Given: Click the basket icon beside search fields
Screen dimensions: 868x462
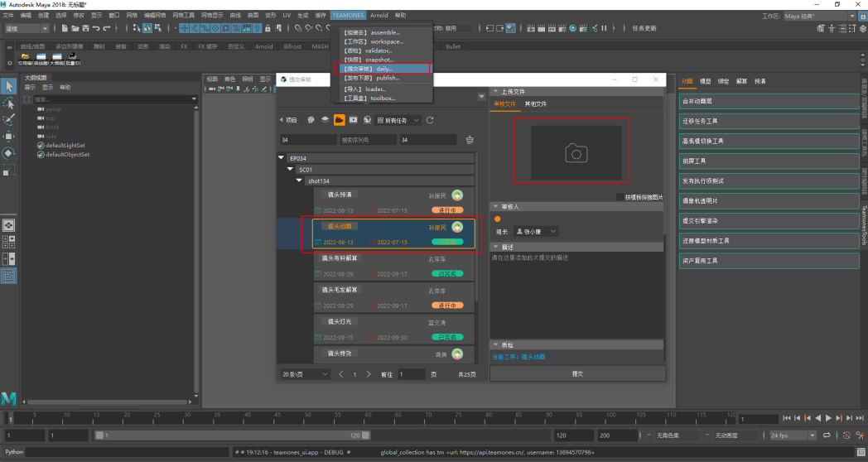Looking at the screenshot, I should [470, 140].
